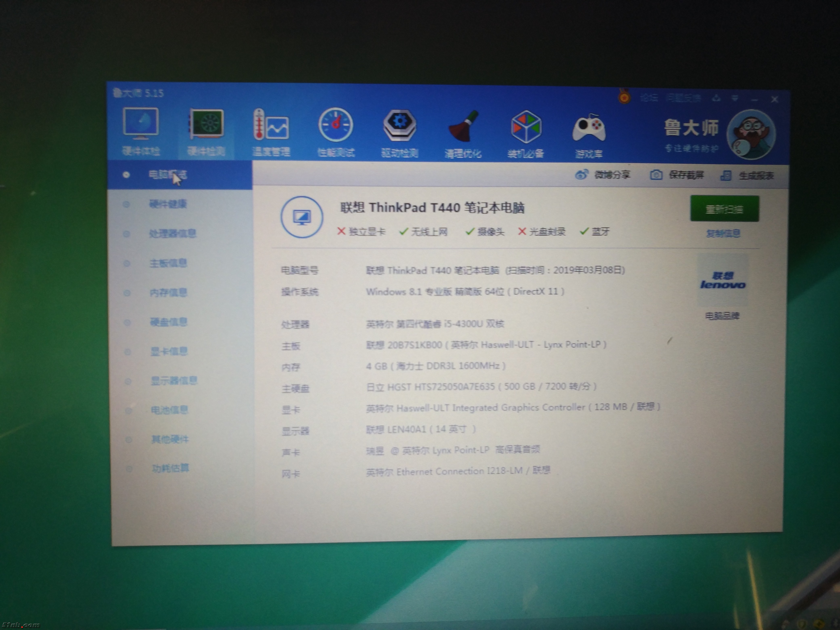Click 微博分享 share button
840x630 pixels.
603,175
